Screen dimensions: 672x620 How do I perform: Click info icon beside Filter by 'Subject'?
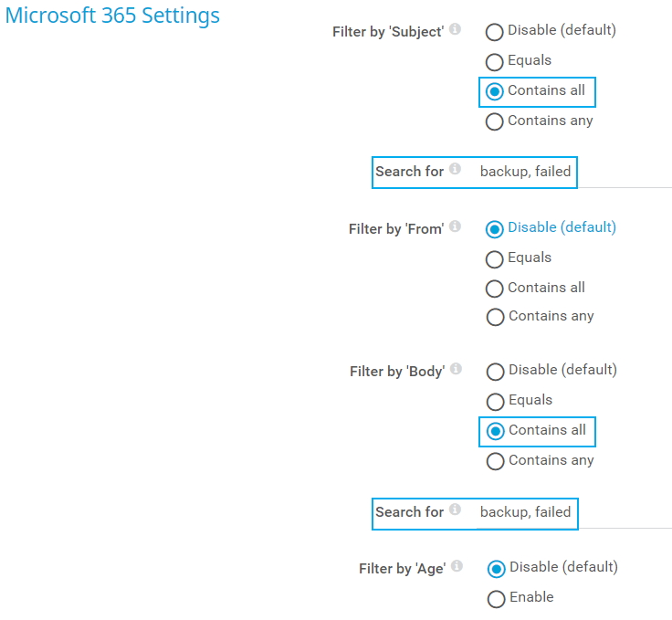coord(455,29)
